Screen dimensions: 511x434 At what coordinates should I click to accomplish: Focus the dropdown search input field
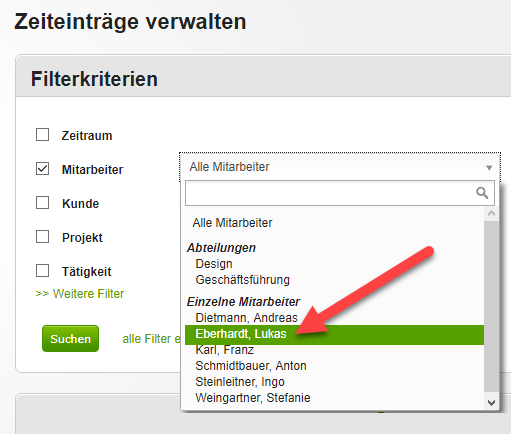coord(330,193)
